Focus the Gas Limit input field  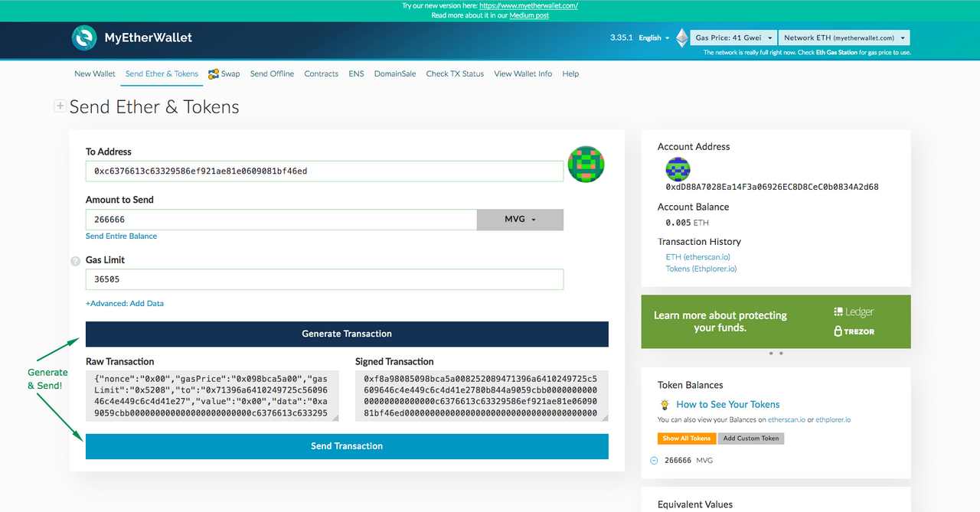click(x=325, y=279)
